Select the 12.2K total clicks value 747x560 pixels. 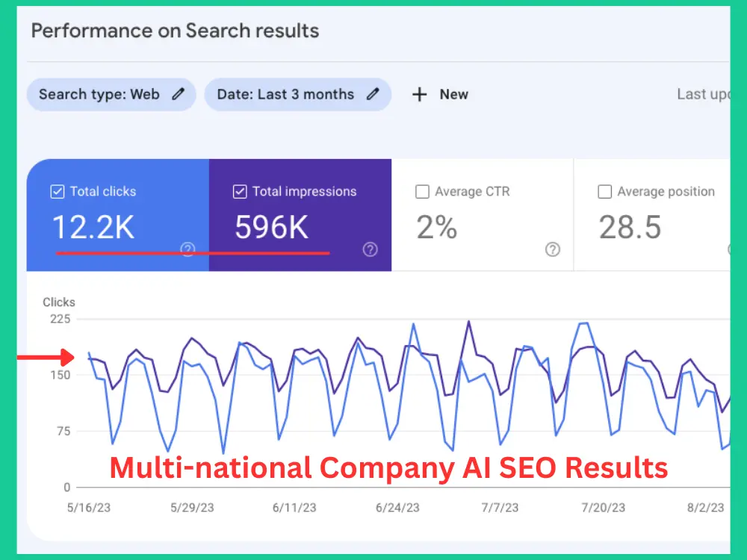pyautogui.click(x=93, y=227)
